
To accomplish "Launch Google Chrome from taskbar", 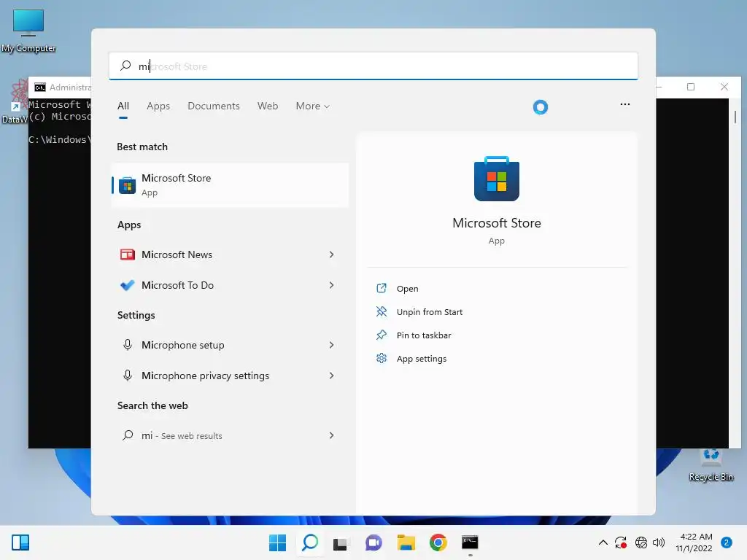I will (x=438, y=542).
